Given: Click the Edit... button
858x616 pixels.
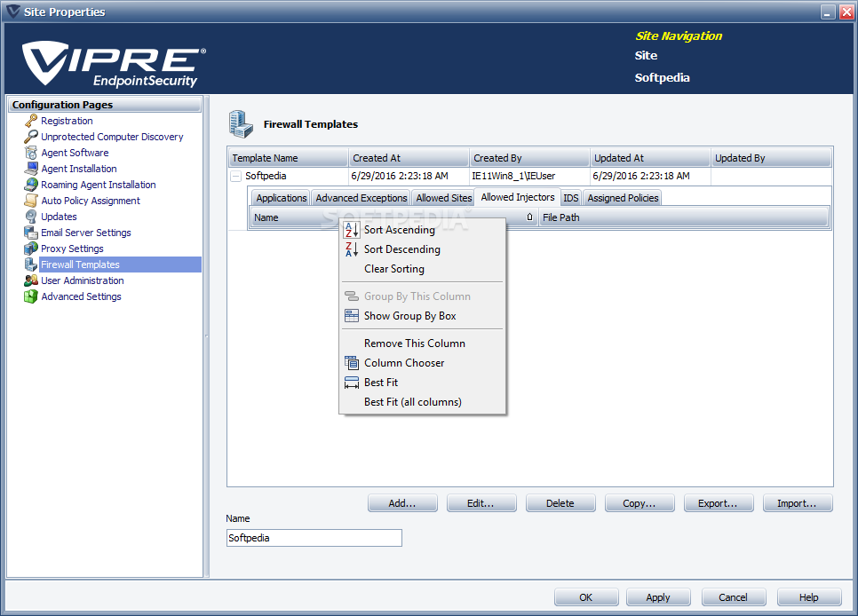Looking at the screenshot, I should [481, 503].
